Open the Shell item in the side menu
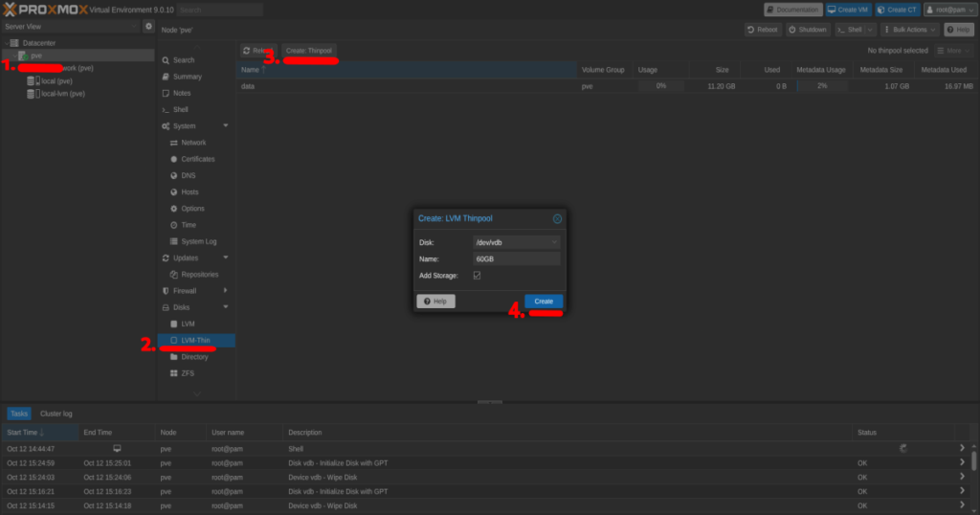 [180, 109]
